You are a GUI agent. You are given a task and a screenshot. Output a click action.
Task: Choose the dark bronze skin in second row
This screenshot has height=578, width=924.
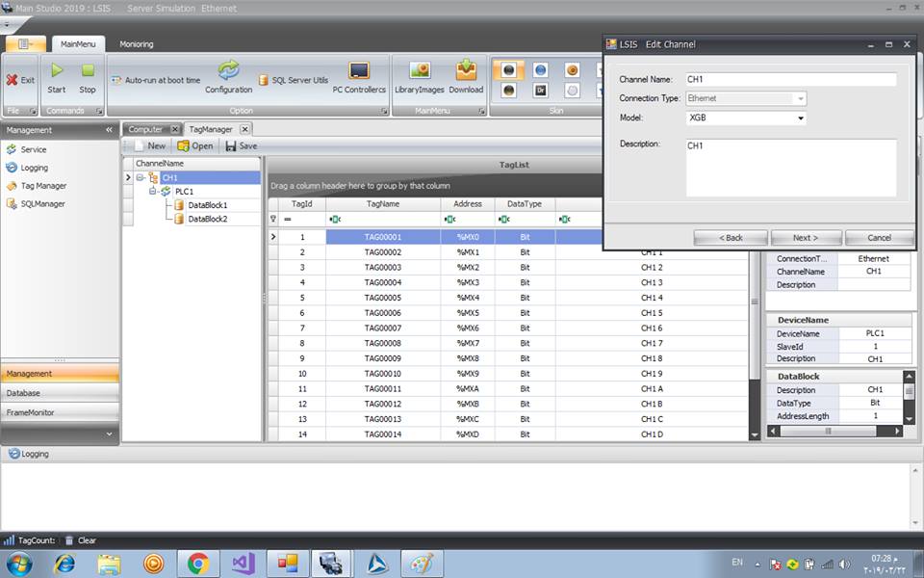[508, 91]
